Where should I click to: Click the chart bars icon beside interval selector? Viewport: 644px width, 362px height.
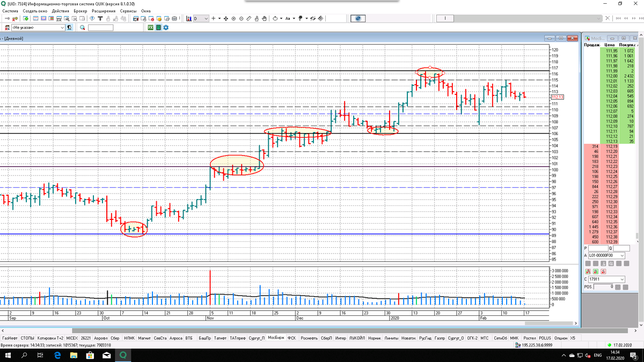(x=189, y=18)
